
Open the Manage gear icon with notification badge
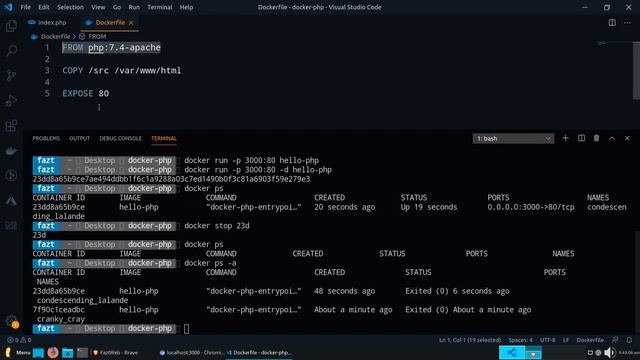coord(11,321)
